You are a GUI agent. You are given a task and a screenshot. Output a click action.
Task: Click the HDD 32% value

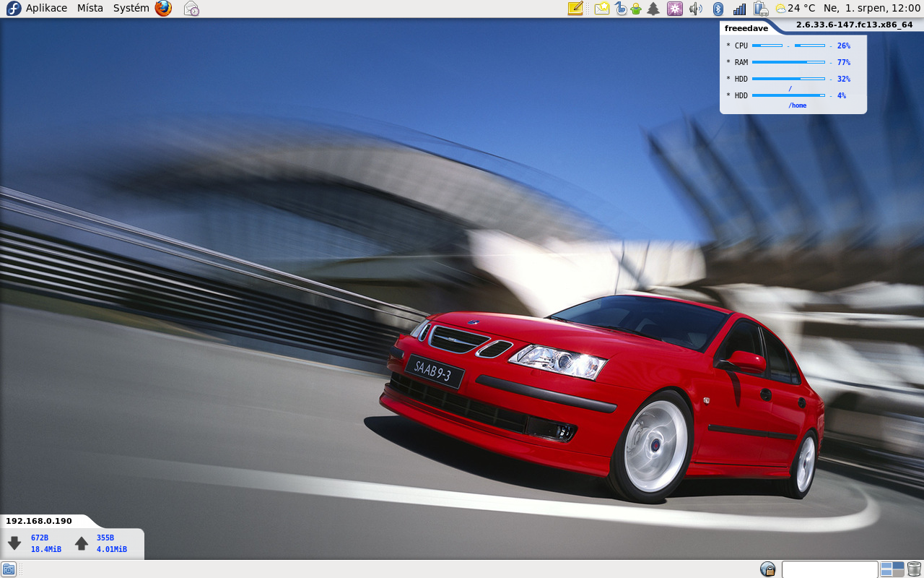[x=844, y=79]
